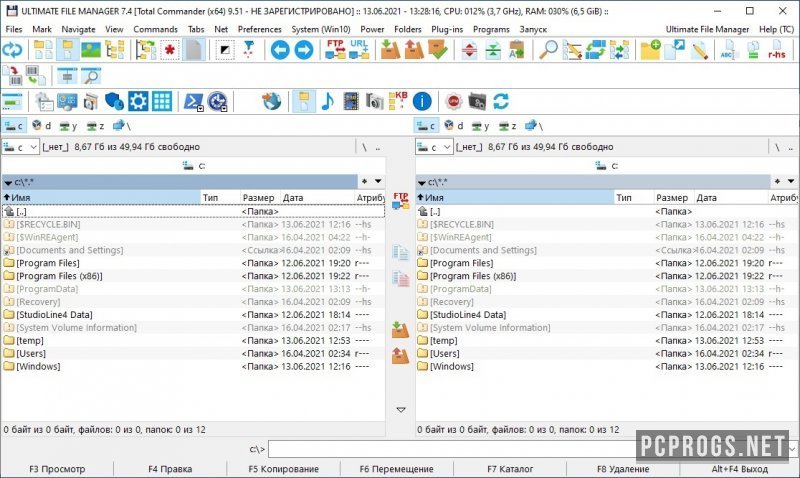800x478 pixels.
Task: Click the blue Forward arrow
Action: coord(304,50)
